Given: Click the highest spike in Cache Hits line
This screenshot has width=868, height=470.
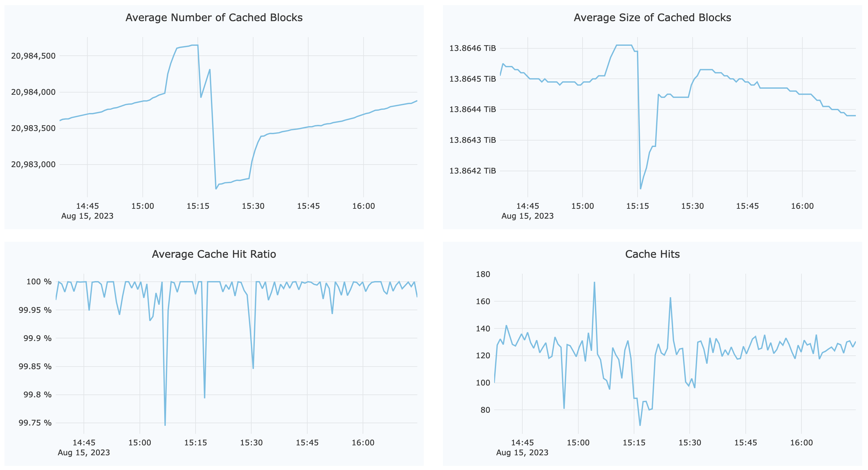Looking at the screenshot, I should coord(594,282).
